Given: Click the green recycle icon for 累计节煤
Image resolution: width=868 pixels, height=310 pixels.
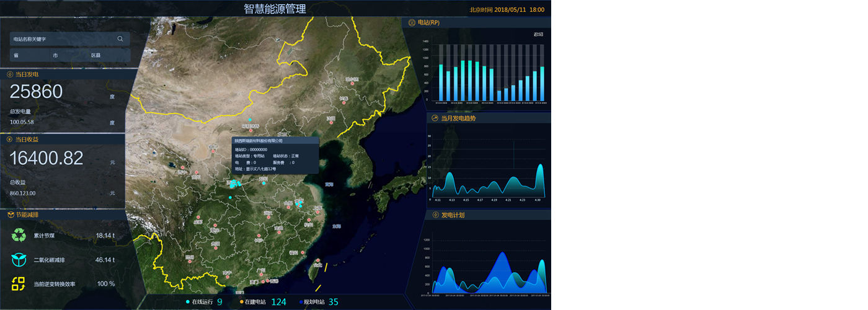Looking at the screenshot, I should click(x=19, y=236).
